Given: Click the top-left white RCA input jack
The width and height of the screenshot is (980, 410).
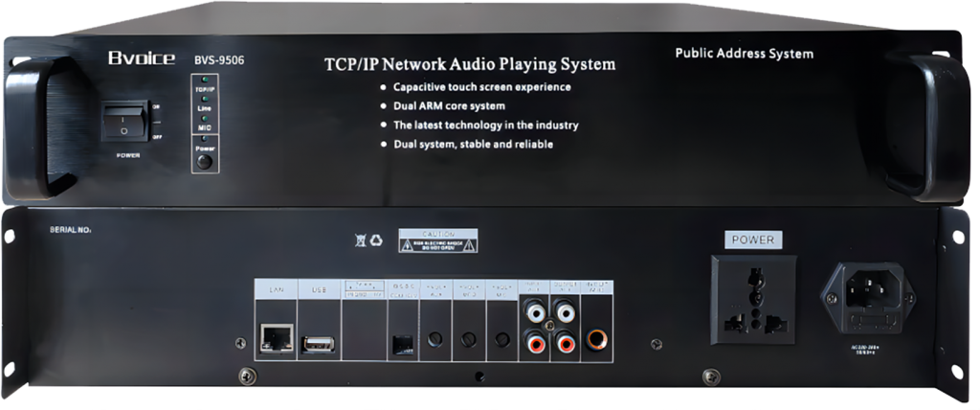Looking at the screenshot, I should tap(534, 312).
